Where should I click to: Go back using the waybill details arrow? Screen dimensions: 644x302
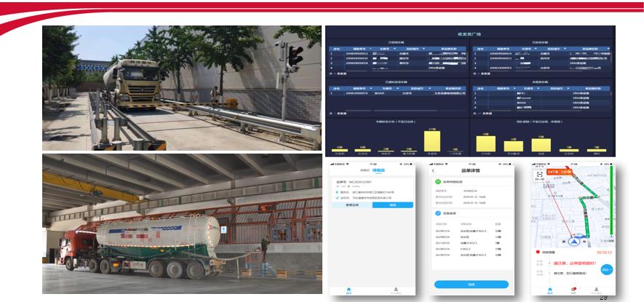433,171
